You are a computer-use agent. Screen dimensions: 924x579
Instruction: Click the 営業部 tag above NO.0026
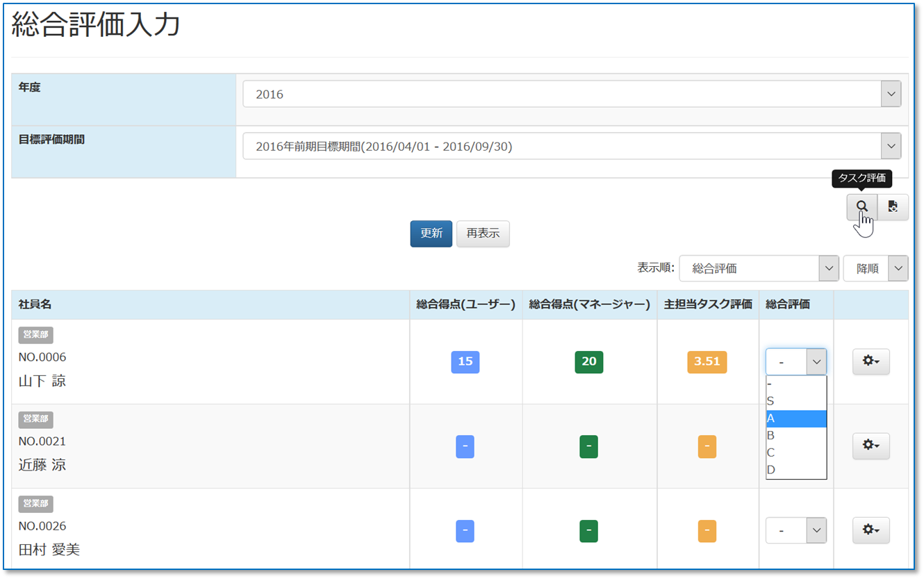(36, 504)
